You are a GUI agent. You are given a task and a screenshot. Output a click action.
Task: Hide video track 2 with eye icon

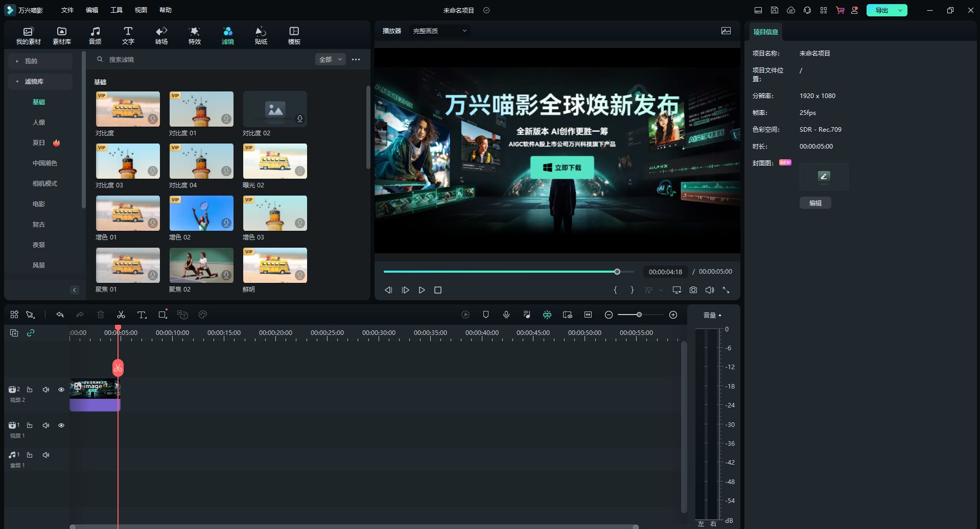pyautogui.click(x=61, y=390)
